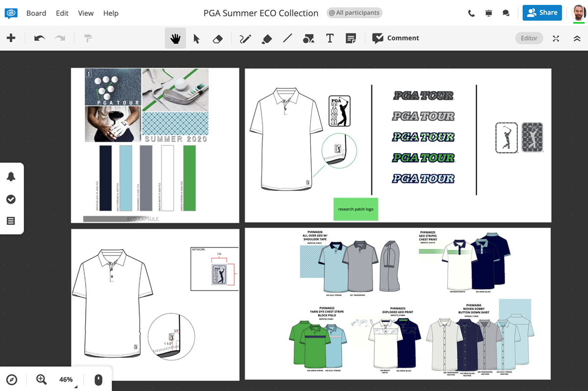
Task: Select the golf club moodboard photo
Action: tap(175, 90)
